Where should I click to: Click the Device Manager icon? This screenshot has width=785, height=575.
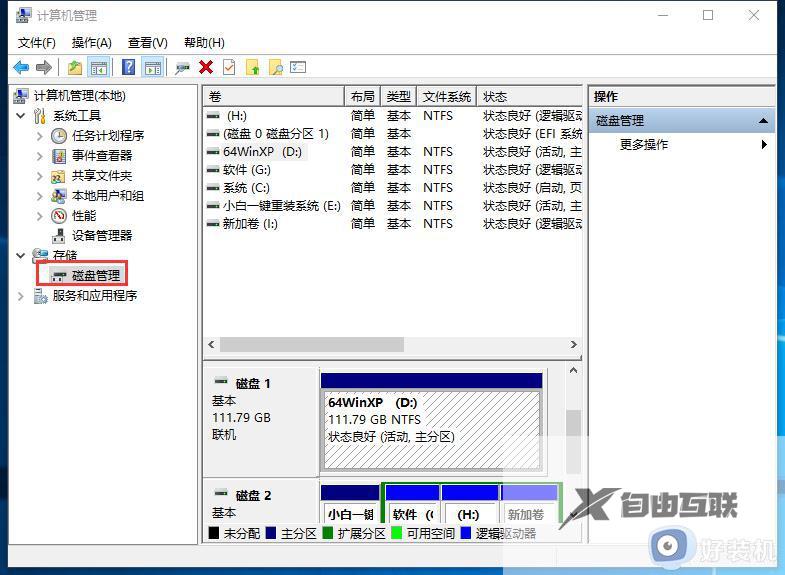tap(59, 236)
